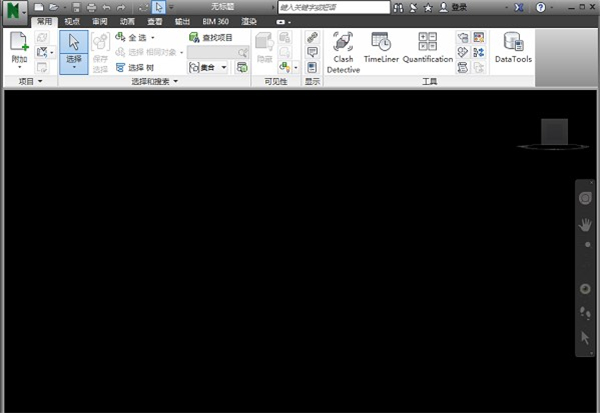Click the Print icon in quick access toolbar

pos(91,7)
